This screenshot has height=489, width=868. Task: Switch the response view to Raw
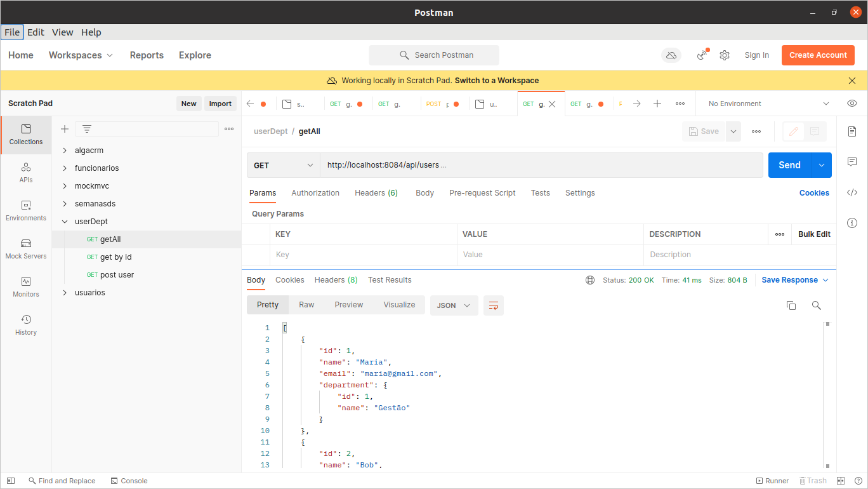(306, 305)
